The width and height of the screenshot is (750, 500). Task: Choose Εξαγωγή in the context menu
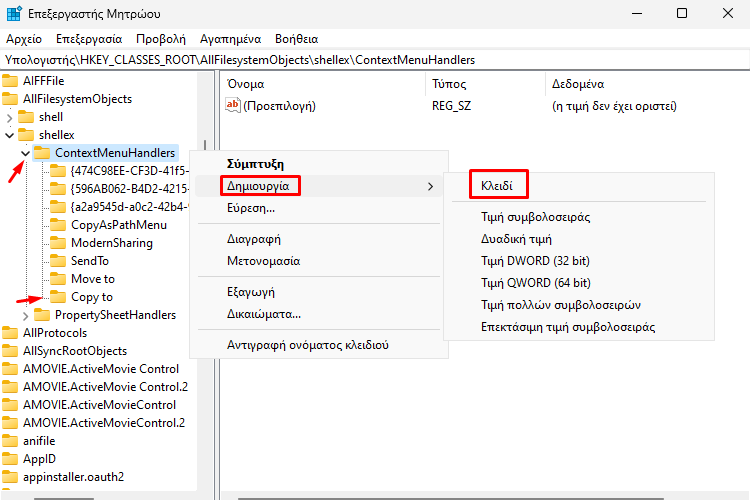(319, 292)
